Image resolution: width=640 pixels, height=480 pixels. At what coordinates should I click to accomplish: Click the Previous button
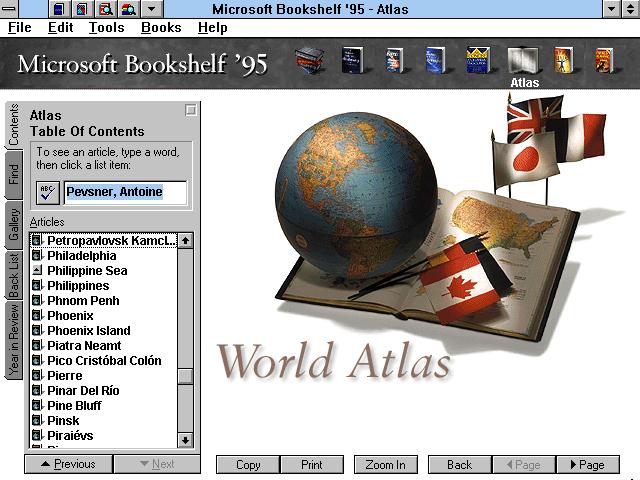[68, 464]
